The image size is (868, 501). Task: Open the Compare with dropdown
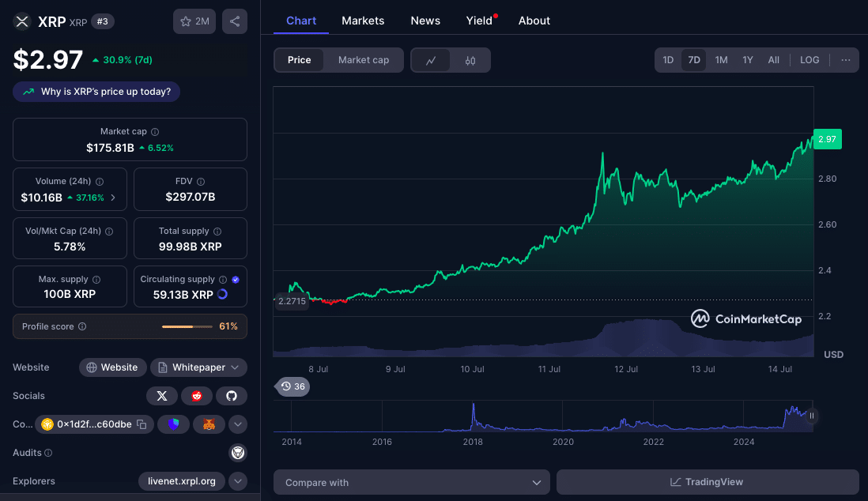tap(411, 482)
